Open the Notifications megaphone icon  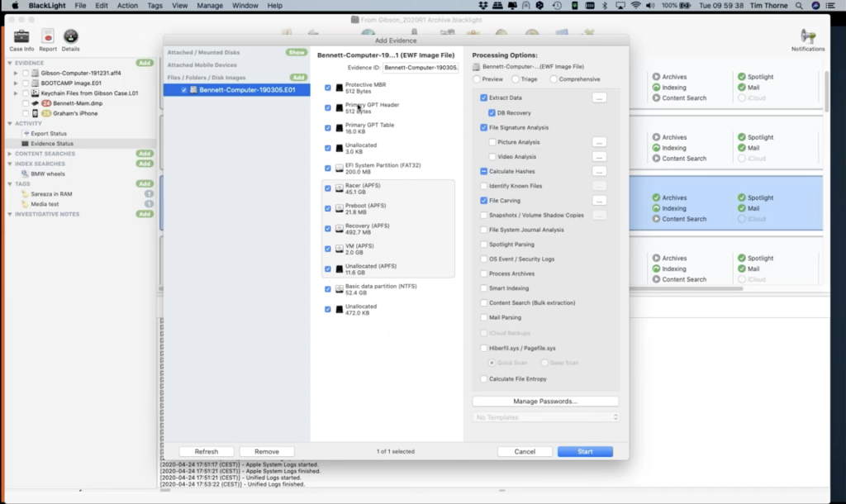[808, 36]
